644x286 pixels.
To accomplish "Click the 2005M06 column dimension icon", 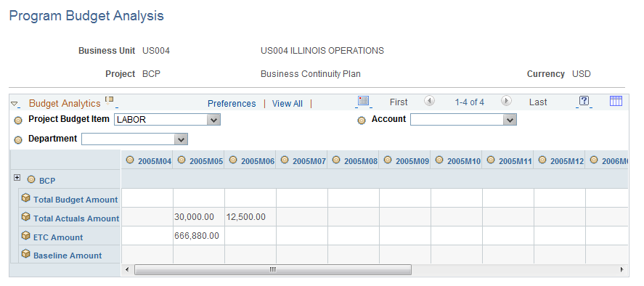I will click(x=233, y=160).
